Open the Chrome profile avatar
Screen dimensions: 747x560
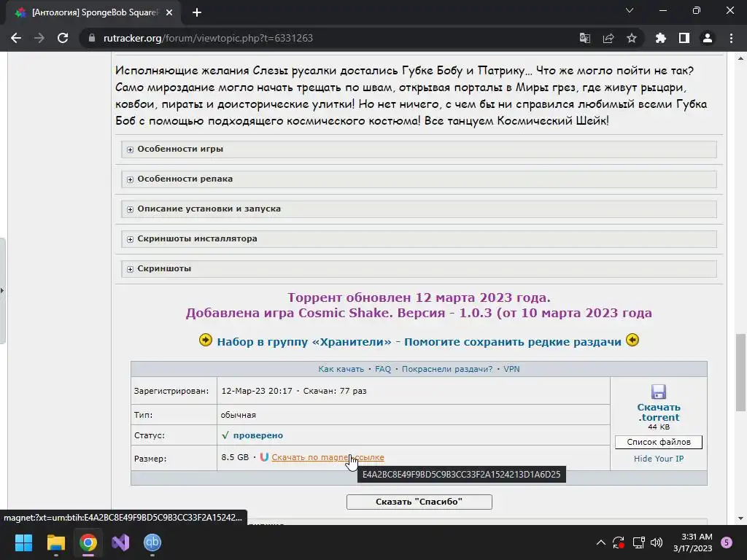click(x=708, y=38)
